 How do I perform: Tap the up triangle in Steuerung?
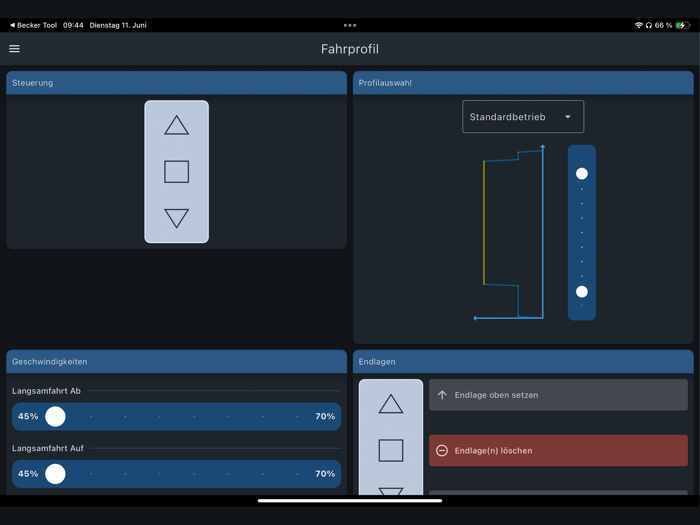(176, 125)
